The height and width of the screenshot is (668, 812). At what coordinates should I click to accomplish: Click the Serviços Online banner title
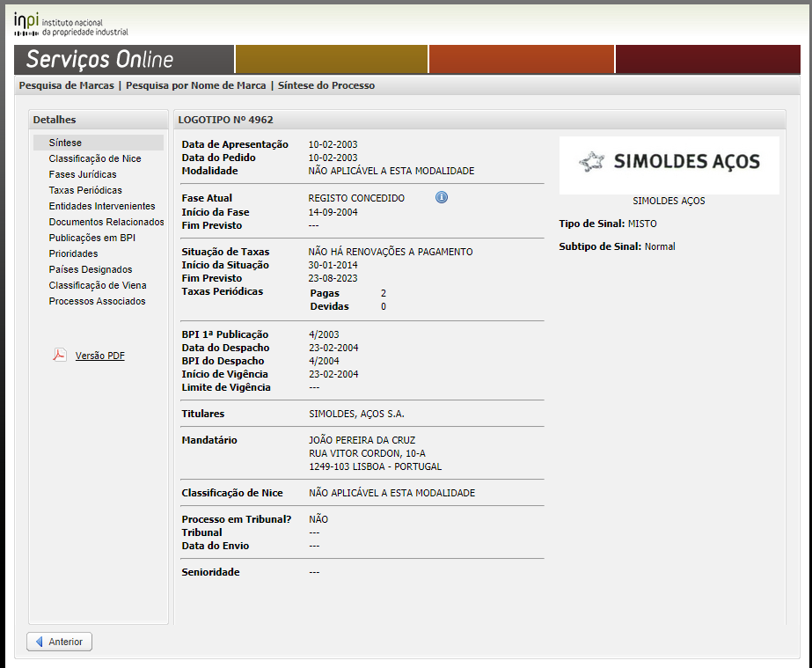pos(100,59)
